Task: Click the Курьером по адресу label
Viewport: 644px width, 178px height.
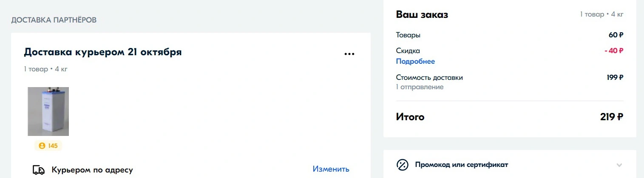Action: (92, 170)
